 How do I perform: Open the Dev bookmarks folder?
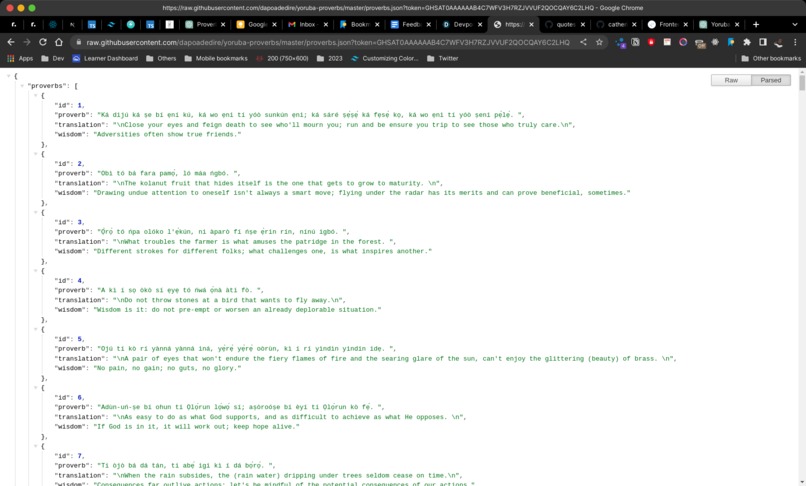click(52, 58)
